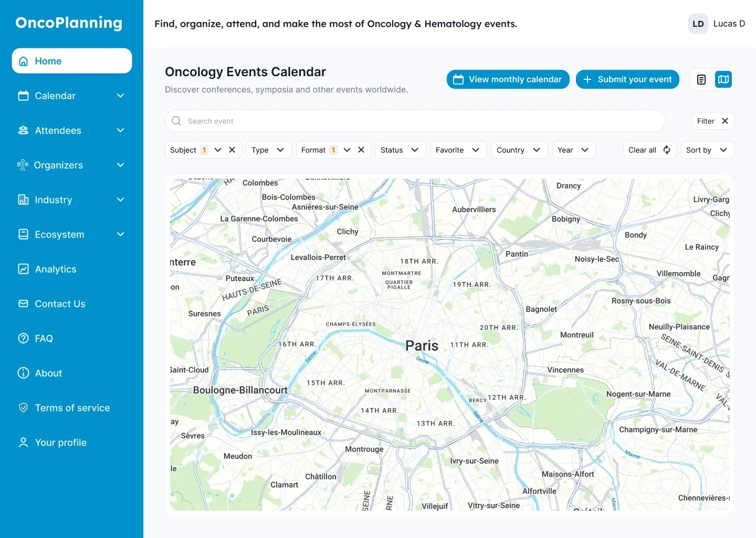Click Ivry-sur-Seine label on the map
This screenshot has width=756, height=538.
coord(474,461)
